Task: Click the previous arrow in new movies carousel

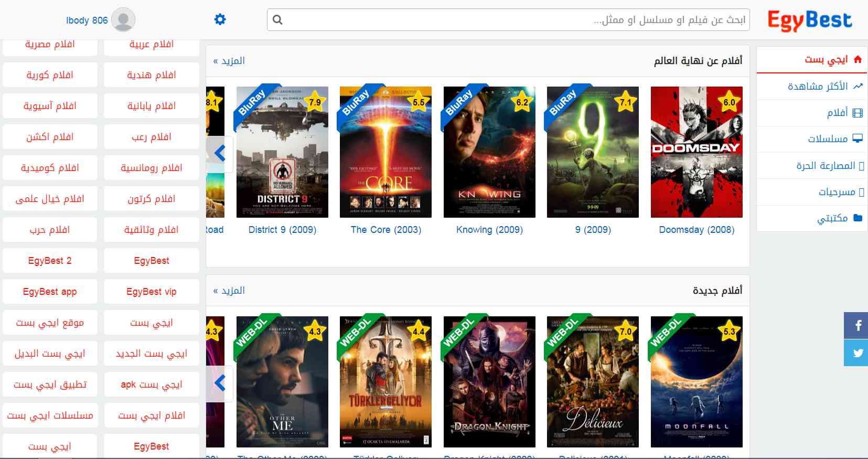Action: click(x=220, y=383)
